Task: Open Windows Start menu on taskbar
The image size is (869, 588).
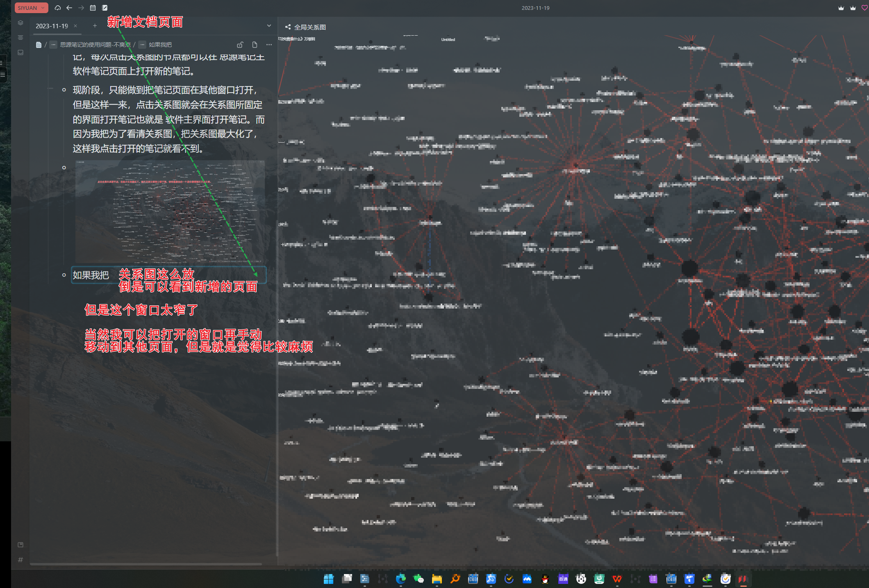Action: (328, 579)
